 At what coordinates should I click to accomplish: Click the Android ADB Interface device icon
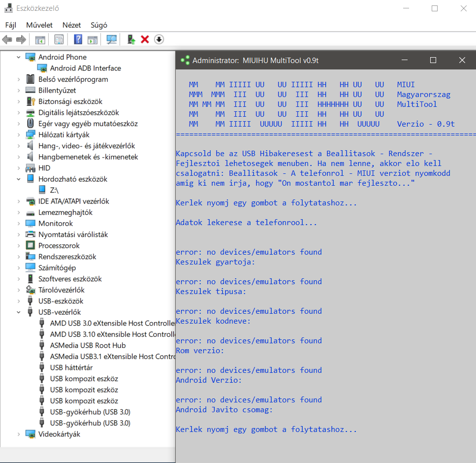click(x=42, y=68)
